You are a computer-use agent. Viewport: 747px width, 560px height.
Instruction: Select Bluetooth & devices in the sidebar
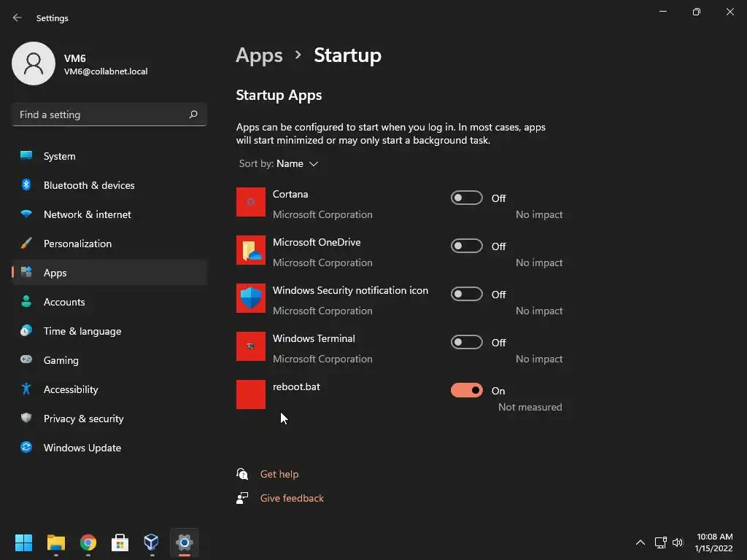click(x=88, y=185)
